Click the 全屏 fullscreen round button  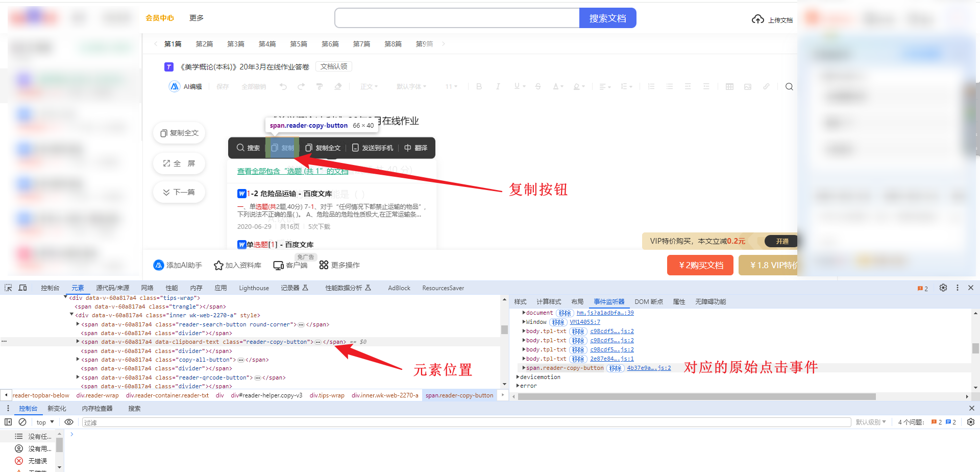click(x=179, y=163)
